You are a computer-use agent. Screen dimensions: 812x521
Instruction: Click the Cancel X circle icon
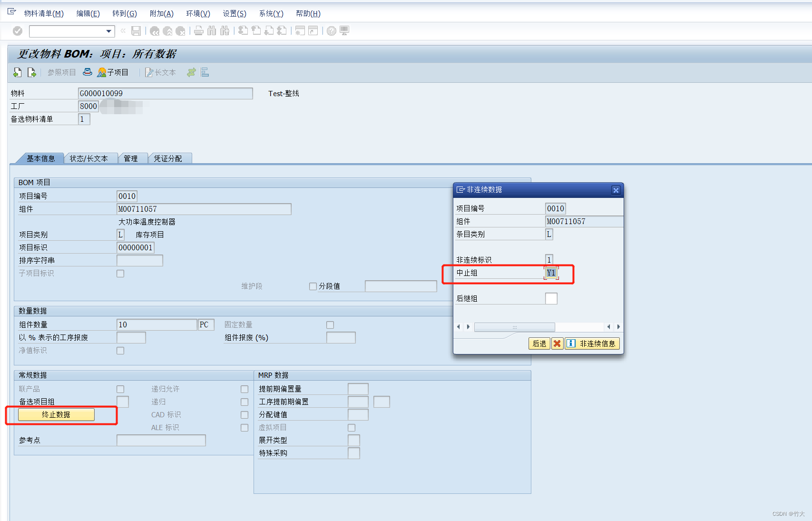180,31
